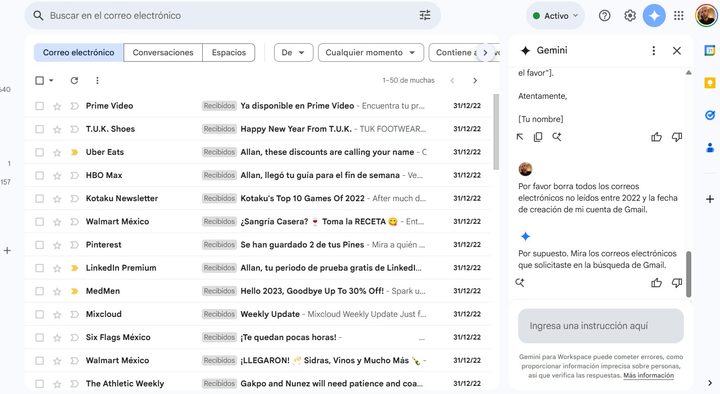Open 'Cualquier momento' date filter
Viewport: 720px width, 394px height.
click(x=370, y=52)
